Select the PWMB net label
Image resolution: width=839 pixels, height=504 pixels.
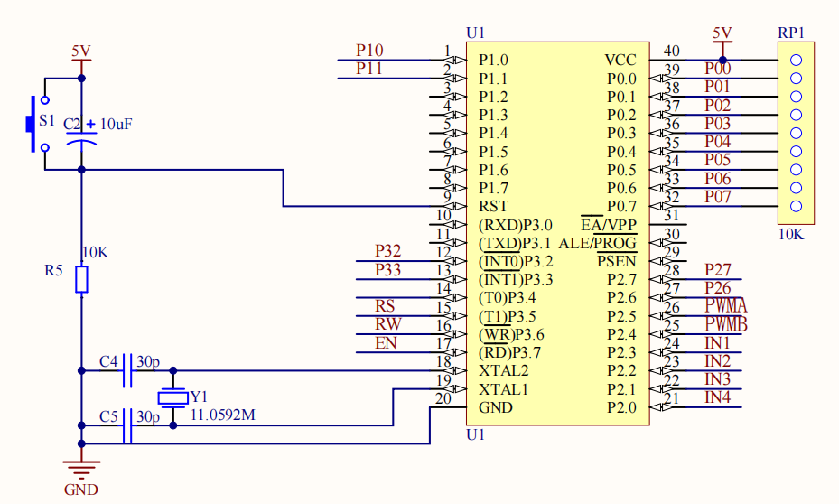[x=725, y=323]
